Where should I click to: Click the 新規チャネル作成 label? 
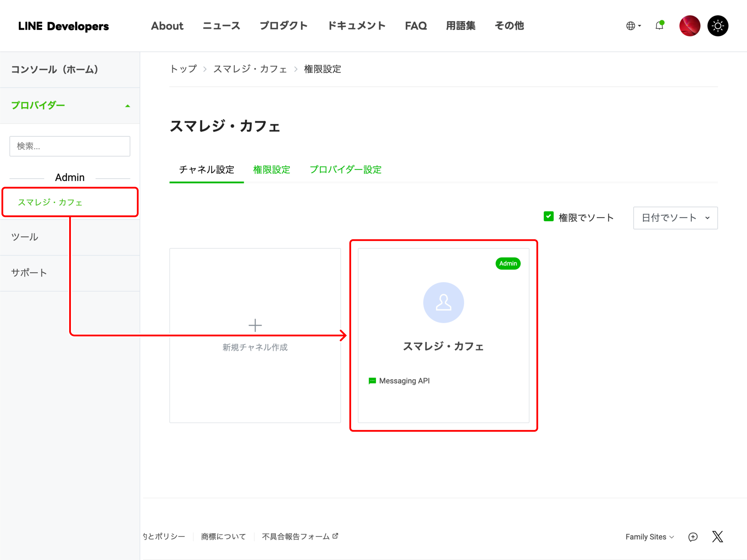[x=255, y=347]
